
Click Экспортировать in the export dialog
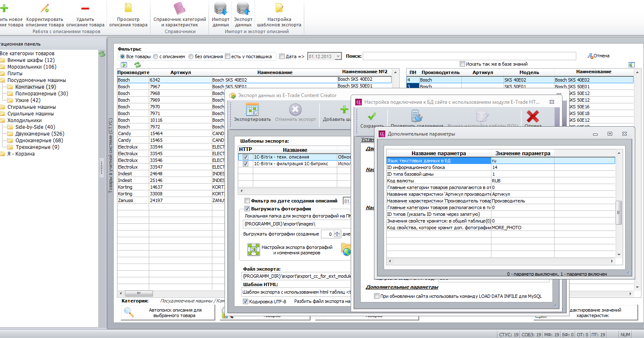252,112
